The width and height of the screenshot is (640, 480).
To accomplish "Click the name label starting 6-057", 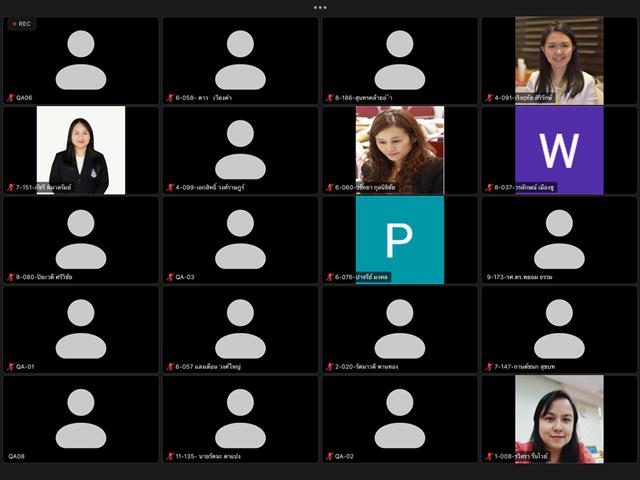I will (208, 367).
